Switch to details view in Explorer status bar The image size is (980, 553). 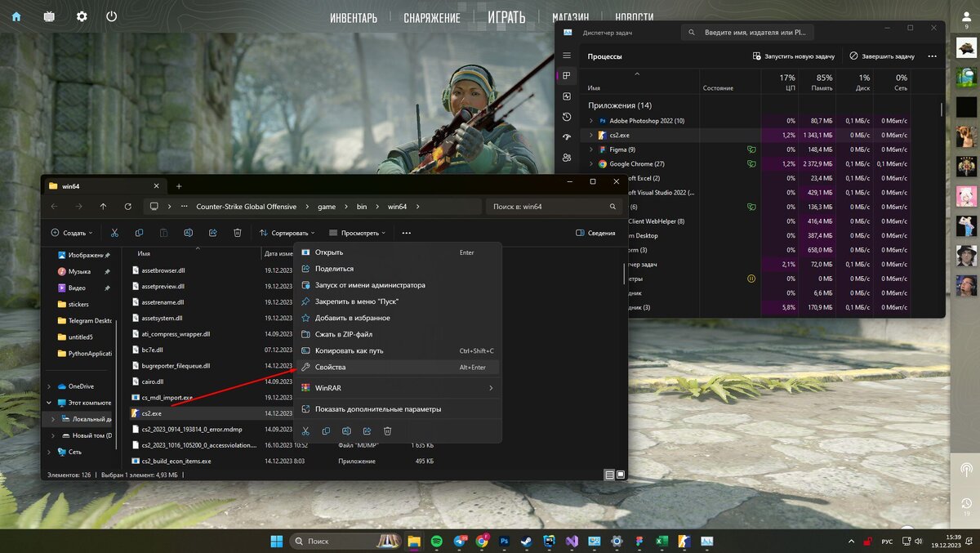point(609,475)
